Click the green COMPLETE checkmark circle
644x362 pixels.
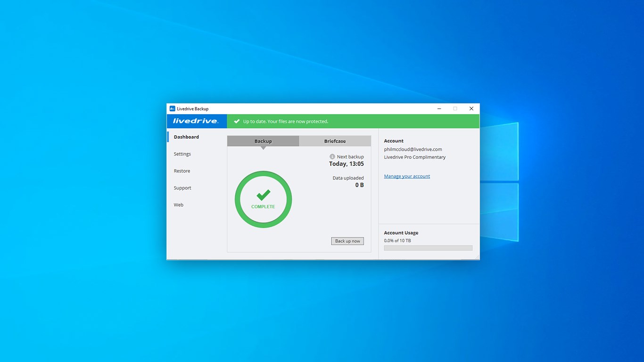tap(263, 199)
